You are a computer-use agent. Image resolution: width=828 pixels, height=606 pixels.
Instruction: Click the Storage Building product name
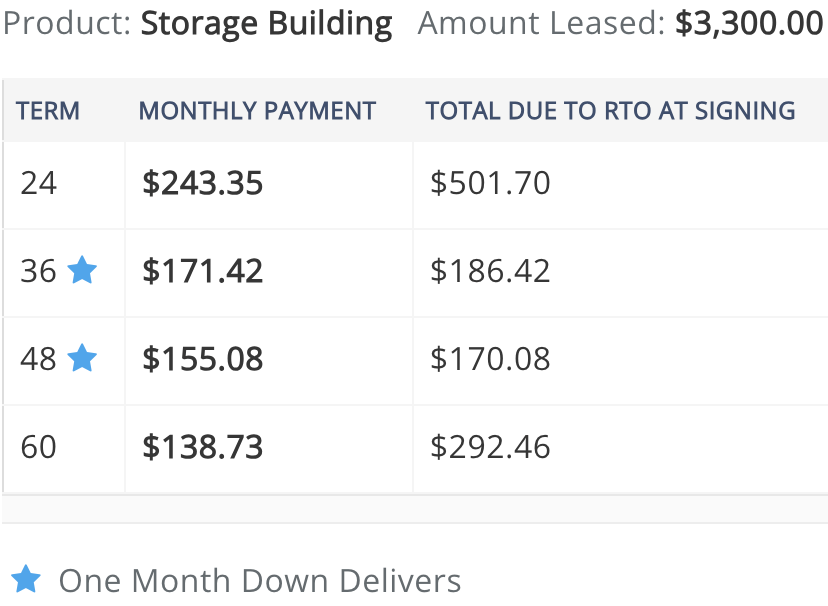click(267, 24)
